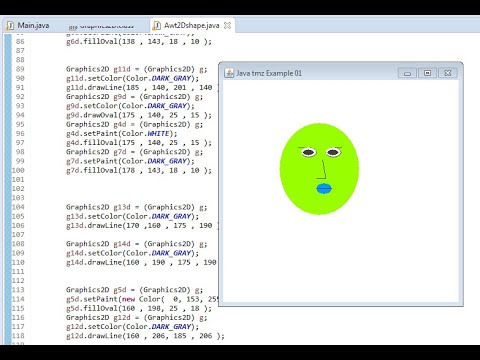The image size is (480, 360).
Task: Click line 'Graphics2D g11d = (Graphics2D) g;'
Action: pyautogui.click(x=136, y=69)
